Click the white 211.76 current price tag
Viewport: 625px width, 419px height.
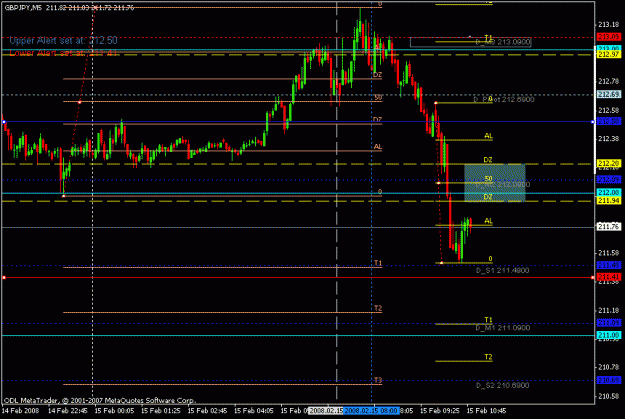coord(608,227)
